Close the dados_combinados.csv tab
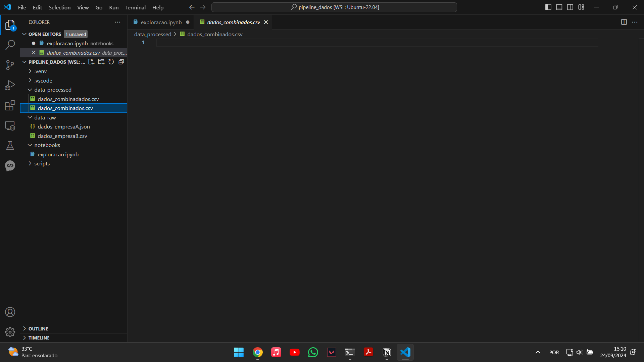 (x=266, y=22)
